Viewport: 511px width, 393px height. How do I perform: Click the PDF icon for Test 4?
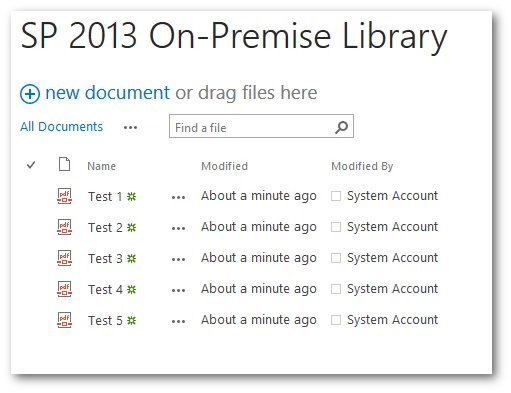coord(64,289)
